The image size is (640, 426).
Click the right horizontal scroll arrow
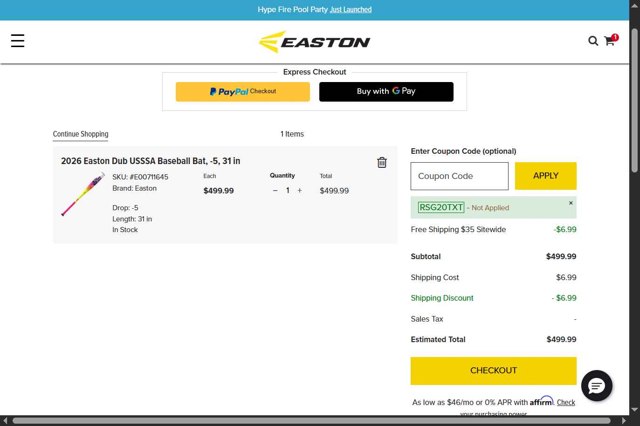click(x=624, y=420)
